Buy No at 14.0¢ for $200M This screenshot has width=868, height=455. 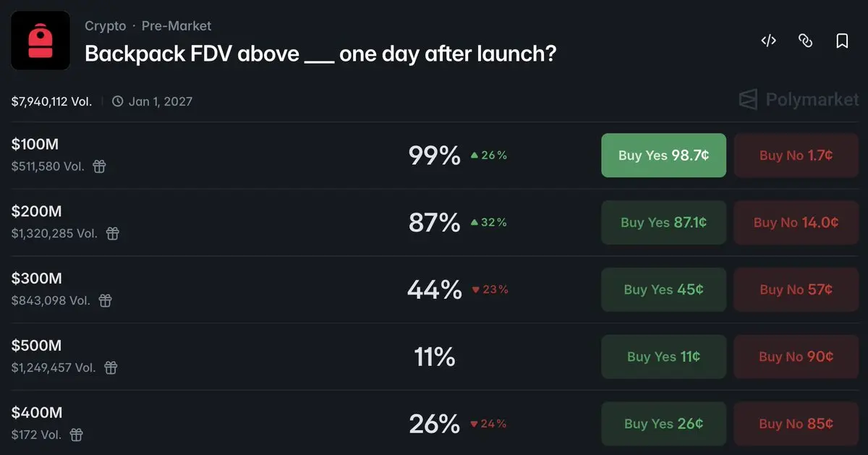coord(796,223)
